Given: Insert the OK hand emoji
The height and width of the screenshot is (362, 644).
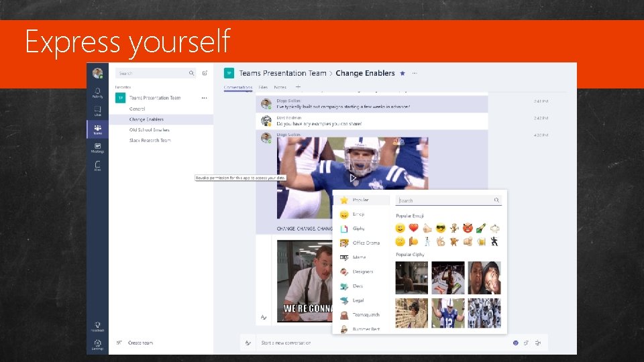Looking at the screenshot, I should pyautogui.click(x=441, y=241).
